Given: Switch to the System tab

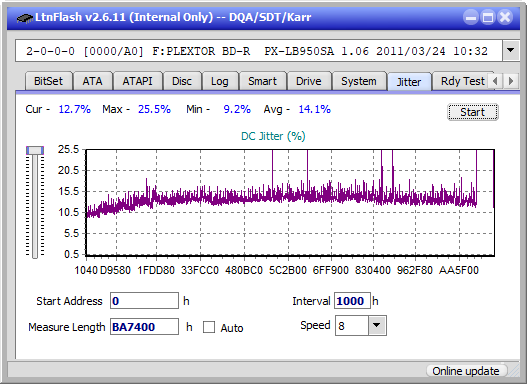Looking at the screenshot, I should (x=359, y=81).
